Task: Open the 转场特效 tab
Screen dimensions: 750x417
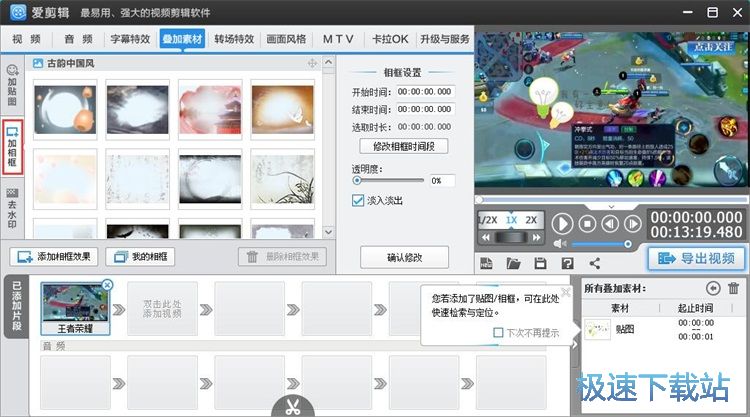Action: tap(234, 39)
